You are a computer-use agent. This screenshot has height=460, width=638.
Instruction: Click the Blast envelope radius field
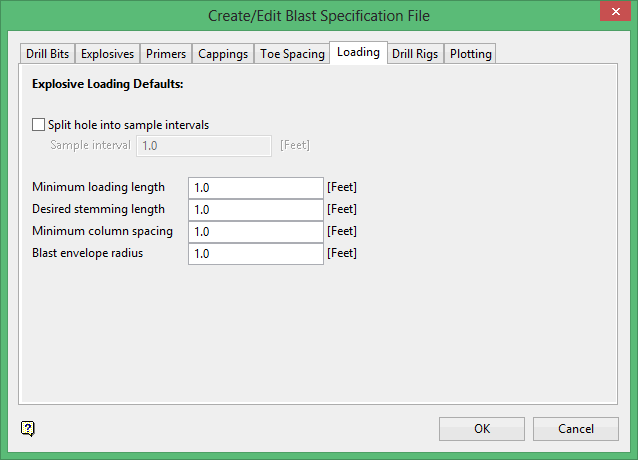[255, 254]
